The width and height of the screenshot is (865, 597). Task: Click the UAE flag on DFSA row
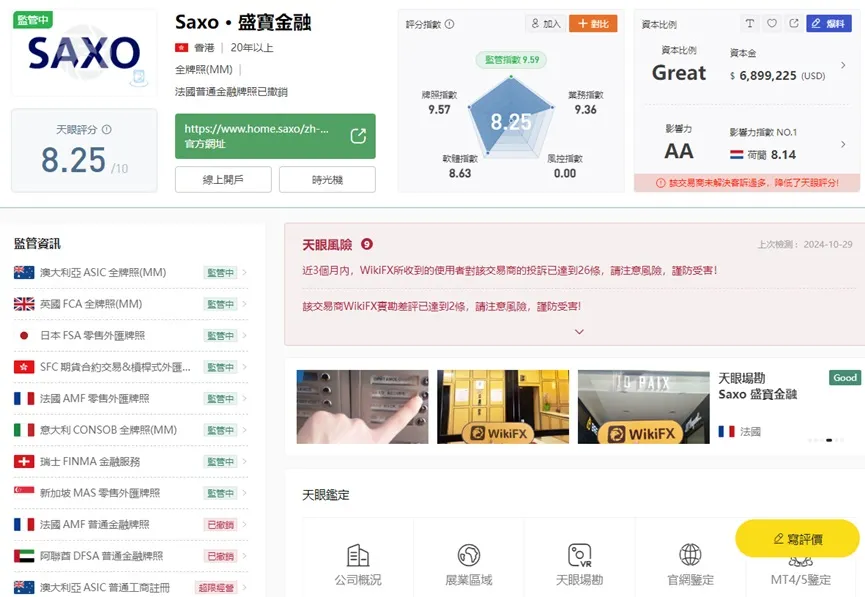(x=24, y=556)
